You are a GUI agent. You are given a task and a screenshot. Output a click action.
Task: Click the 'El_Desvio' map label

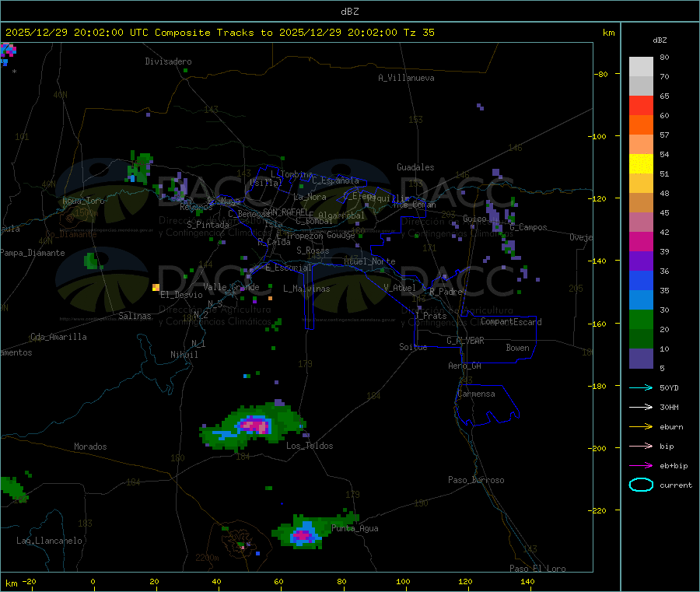coord(181,295)
